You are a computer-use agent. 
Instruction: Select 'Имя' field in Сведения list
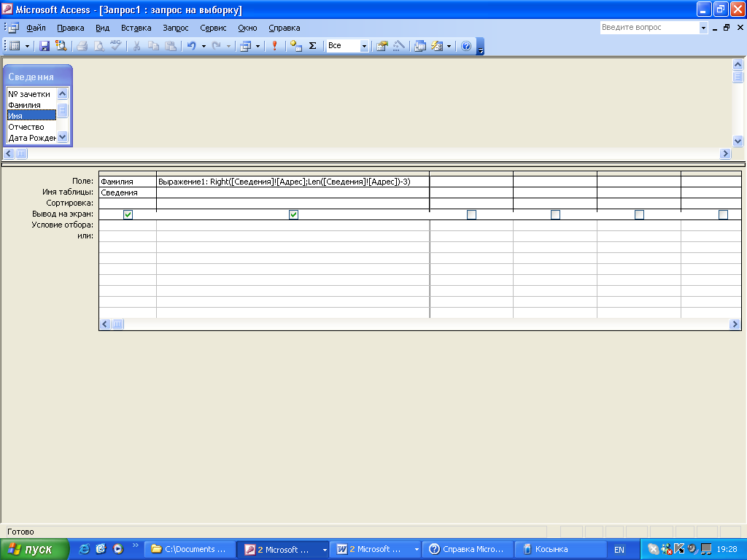tap(31, 116)
